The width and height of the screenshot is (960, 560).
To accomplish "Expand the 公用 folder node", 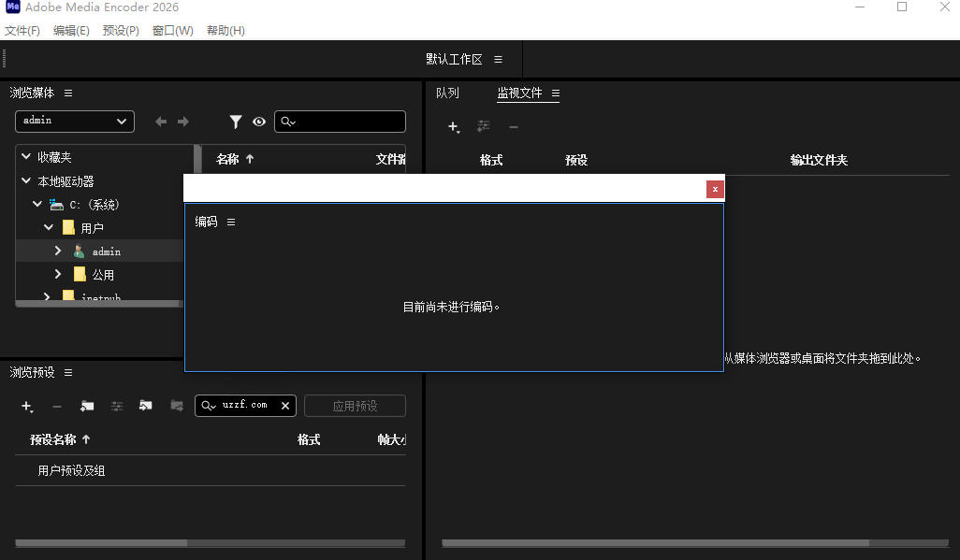I will pos(58,274).
